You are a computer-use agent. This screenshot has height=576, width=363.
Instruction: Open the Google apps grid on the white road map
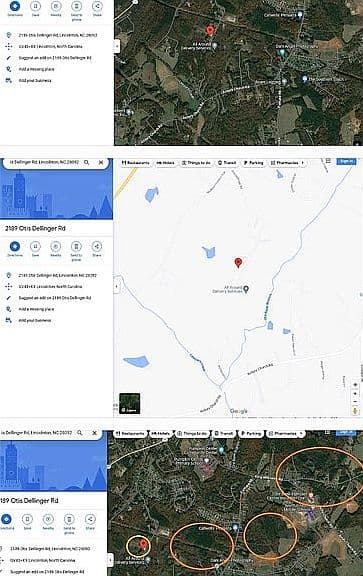(328, 161)
